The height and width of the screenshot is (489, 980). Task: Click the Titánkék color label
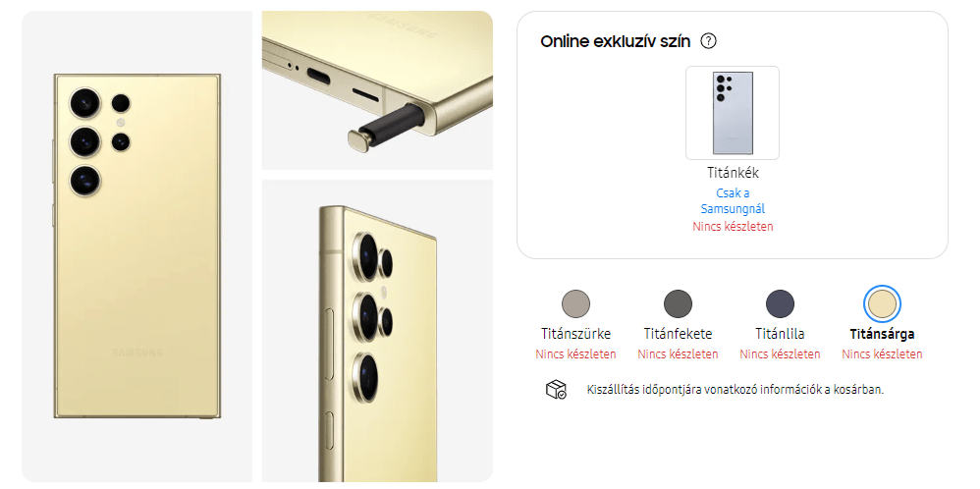tap(733, 173)
